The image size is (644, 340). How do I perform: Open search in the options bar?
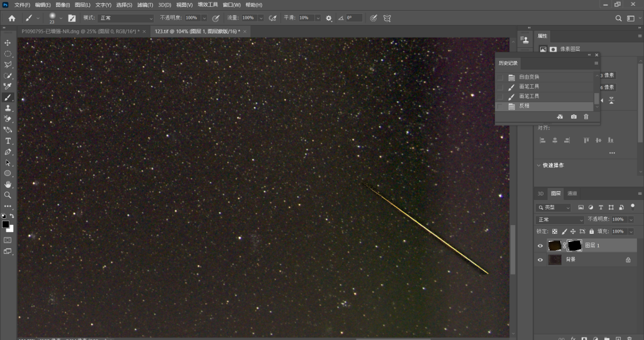click(618, 18)
